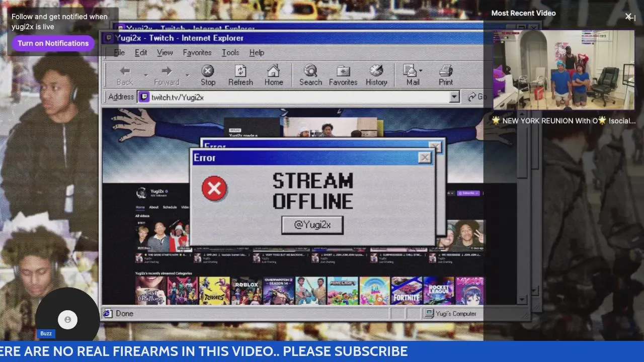The width and height of the screenshot is (644, 362).
Task: Click the red error X icon in the dialog
Action: click(214, 189)
